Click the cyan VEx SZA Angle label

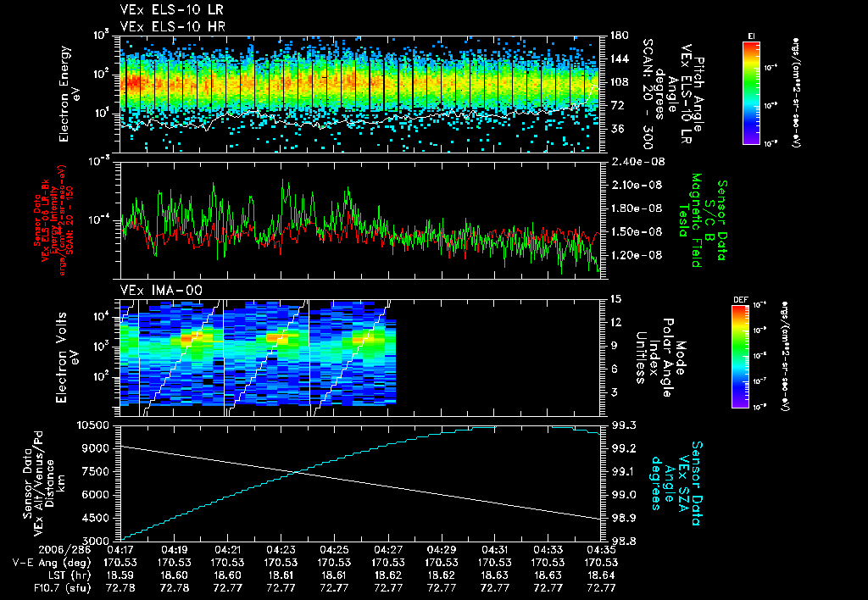[676, 483]
